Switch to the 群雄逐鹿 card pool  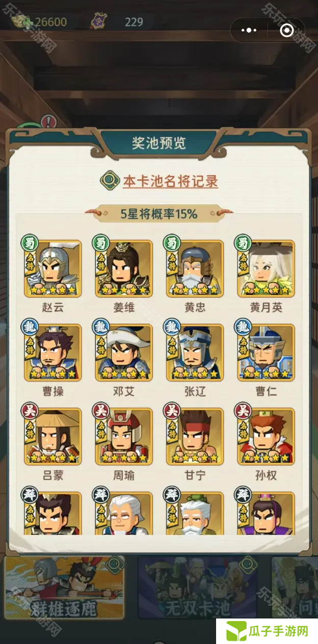pyautogui.click(x=64, y=588)
